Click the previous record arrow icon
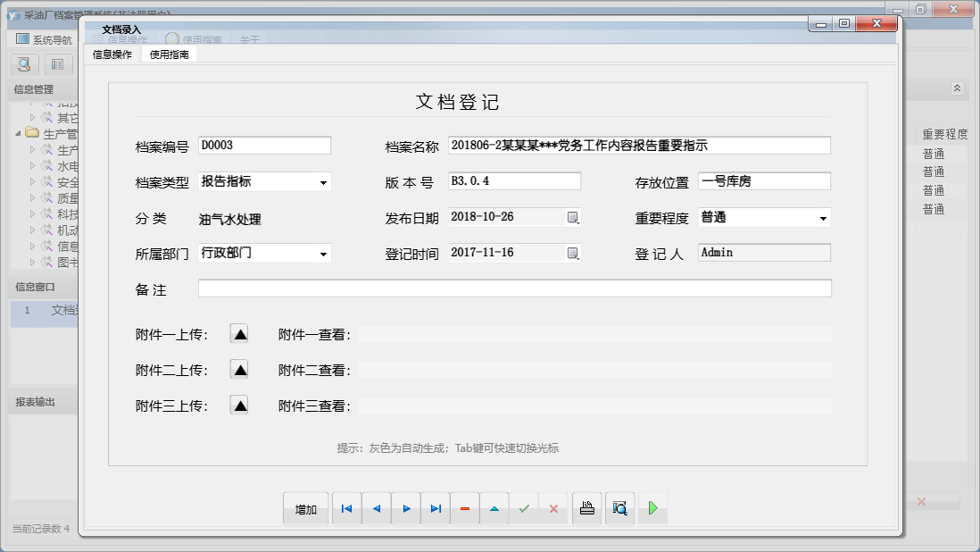This screenshot has width=980, height=552. pos(376,507)
